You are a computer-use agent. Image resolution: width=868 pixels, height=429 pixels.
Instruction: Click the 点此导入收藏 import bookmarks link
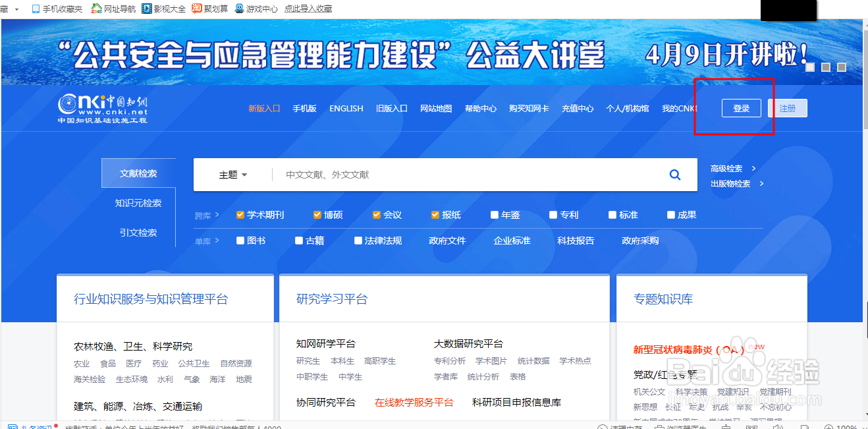tap(308, 9)
